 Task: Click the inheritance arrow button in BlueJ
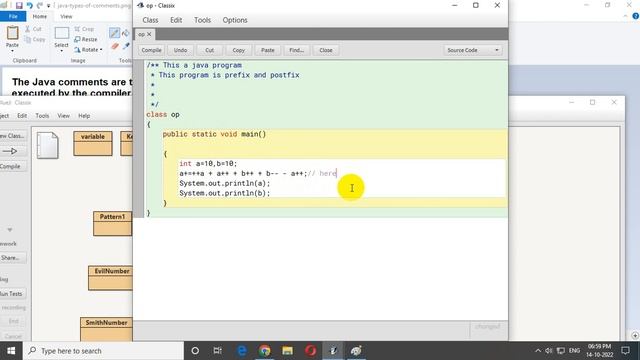(x=13, y=151)
